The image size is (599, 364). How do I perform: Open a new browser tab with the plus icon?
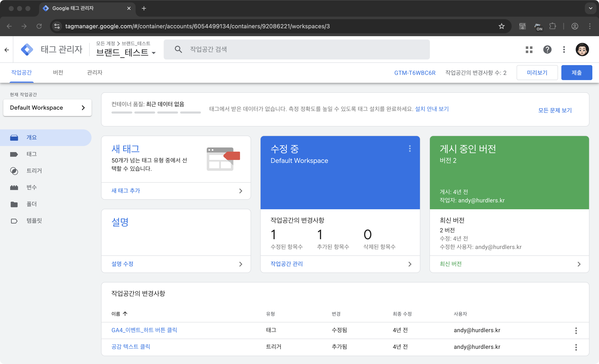(144, 9)
